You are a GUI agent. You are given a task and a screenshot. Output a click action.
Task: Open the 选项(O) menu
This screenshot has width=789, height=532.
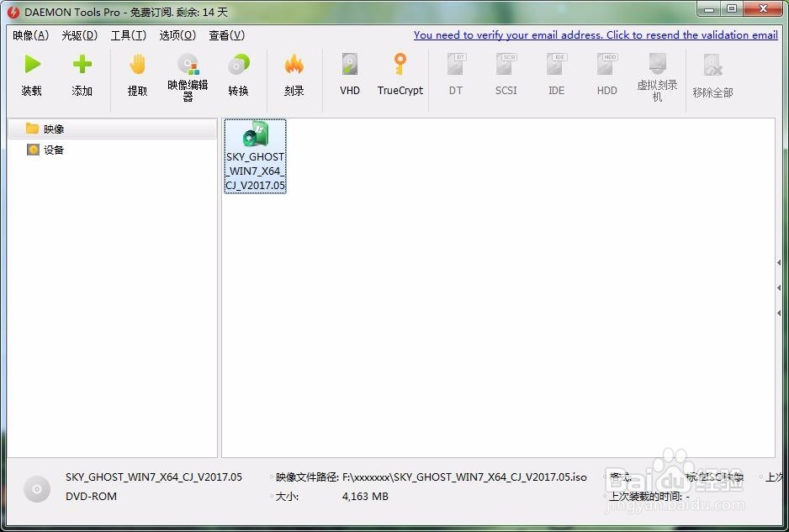point(177,35)
